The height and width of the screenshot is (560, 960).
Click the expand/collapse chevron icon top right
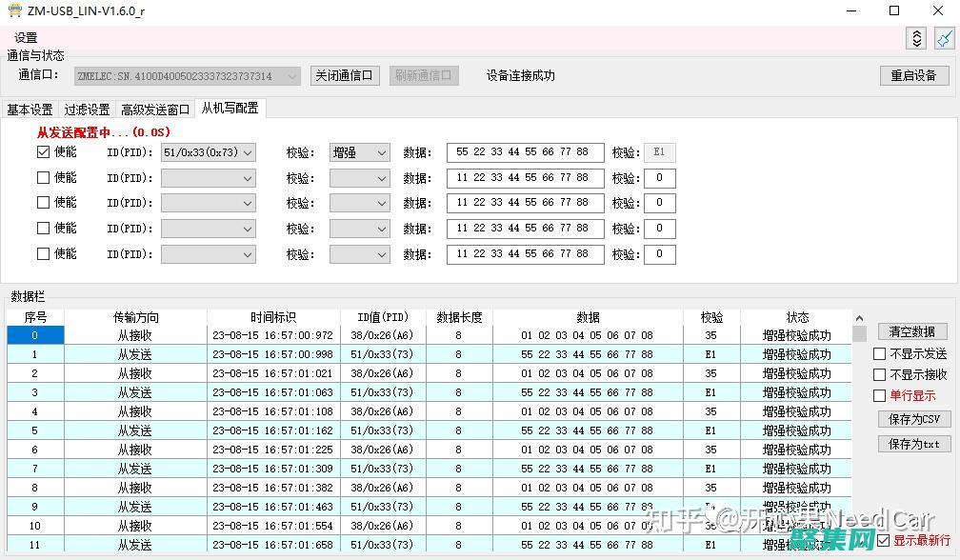point(916,38)
